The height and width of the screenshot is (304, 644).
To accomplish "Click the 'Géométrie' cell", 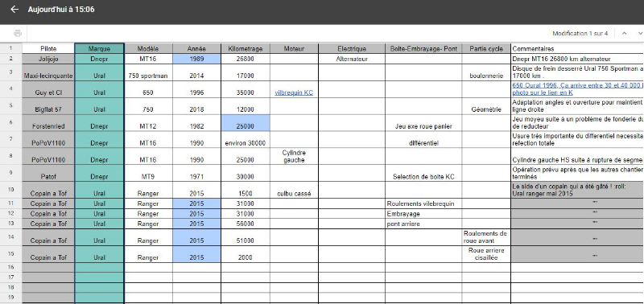I will tap(486, 106).
